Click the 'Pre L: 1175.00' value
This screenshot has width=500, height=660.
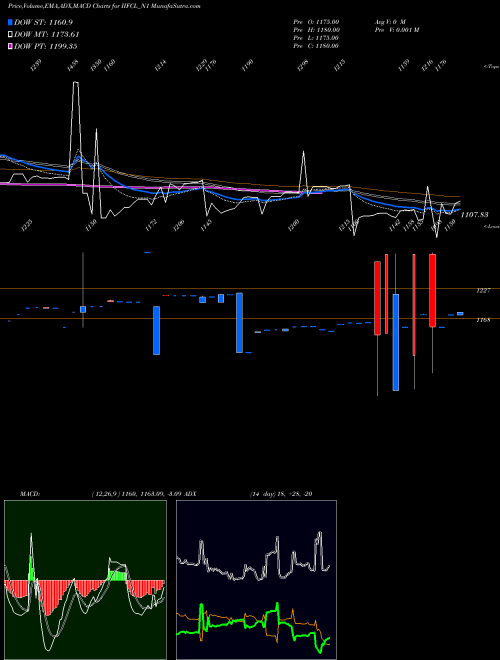point(316,38)
